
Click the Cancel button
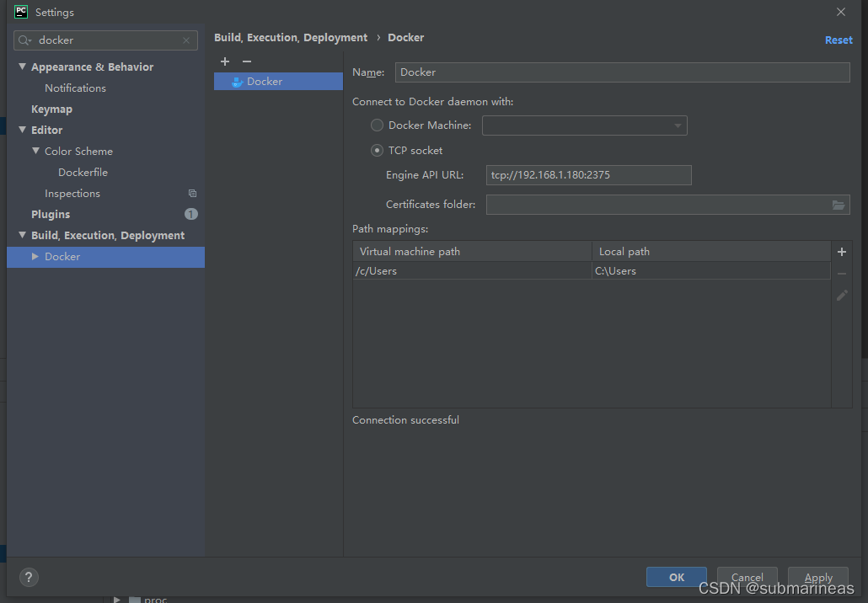[x=747, y=577]
